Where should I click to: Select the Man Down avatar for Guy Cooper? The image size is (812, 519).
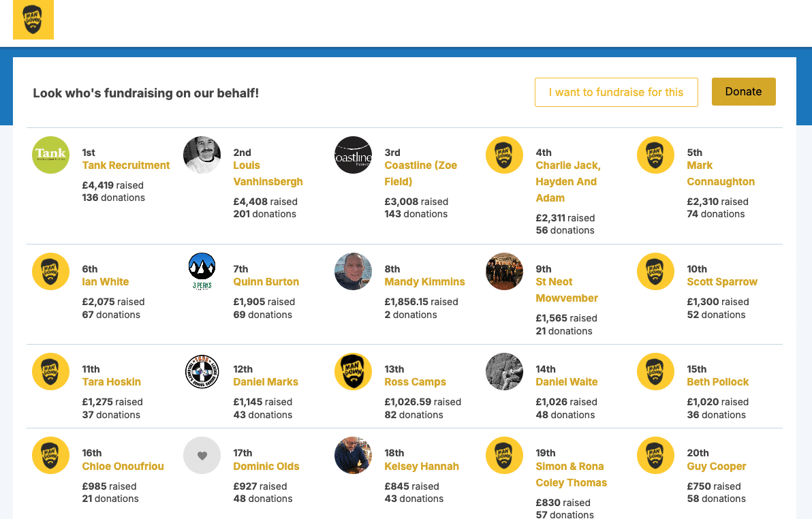(x=655, y=455)
